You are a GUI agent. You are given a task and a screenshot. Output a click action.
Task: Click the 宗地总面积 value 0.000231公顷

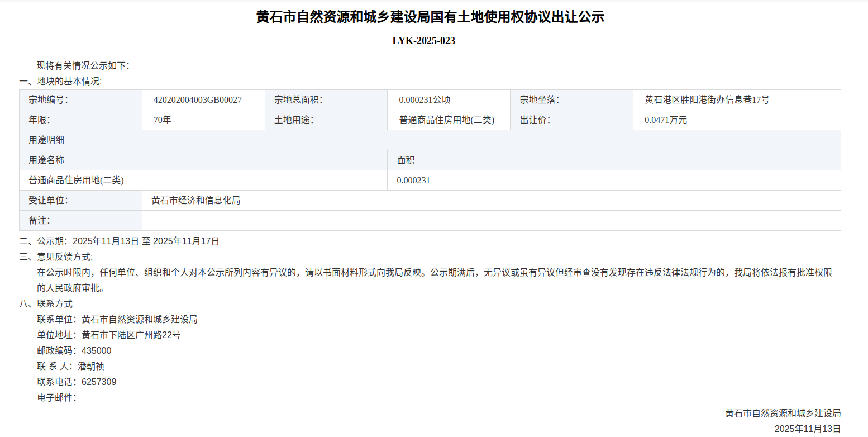pyautogui.click(x=425, y=100)
